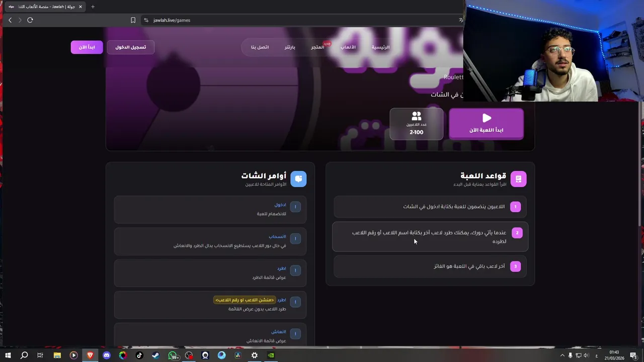Viewport: 644px width, 362px height.
Task: Open اتصل بنا in the site navigation
Action: coord(260,47)
